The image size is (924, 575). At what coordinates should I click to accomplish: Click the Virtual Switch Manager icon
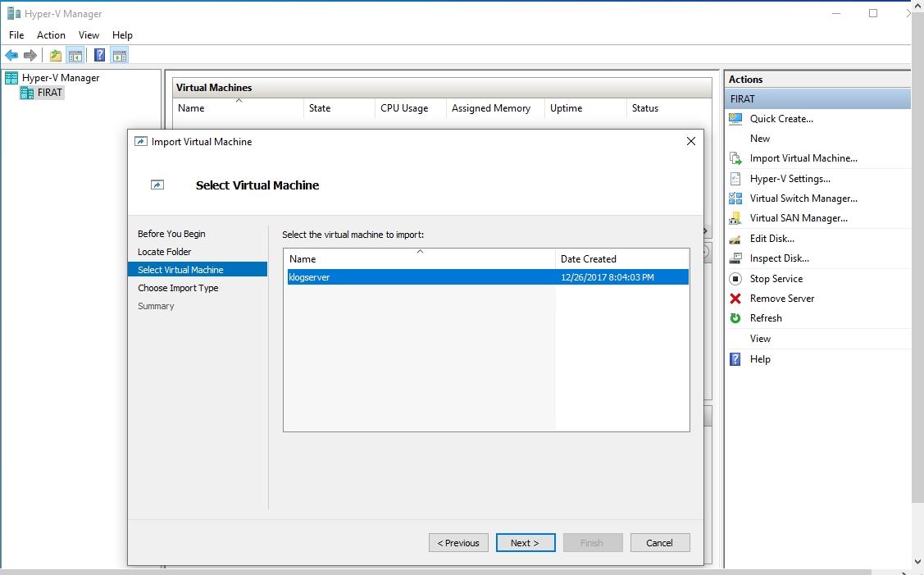click(735, 199)
